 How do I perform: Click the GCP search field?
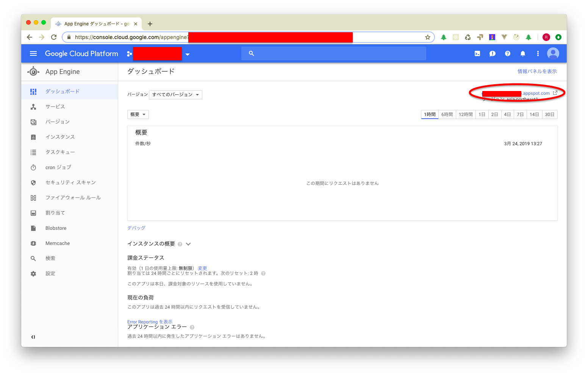point(333,53)
